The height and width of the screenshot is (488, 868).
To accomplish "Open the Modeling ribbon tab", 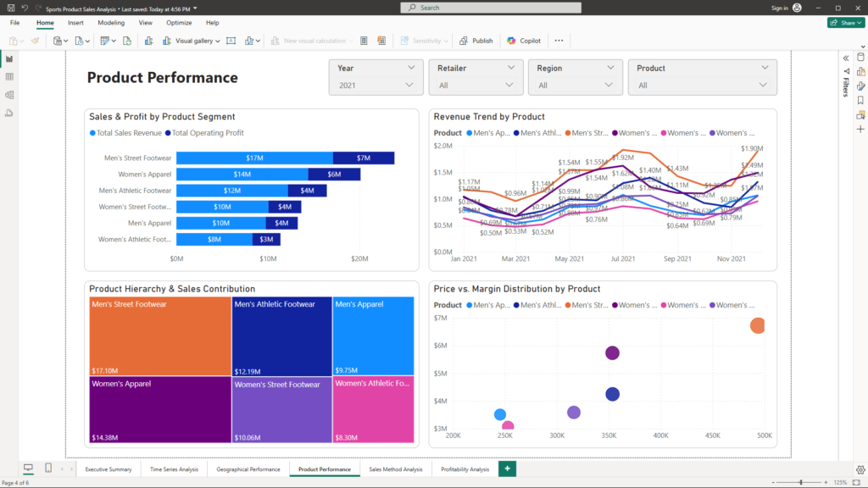I will (111, 23).
